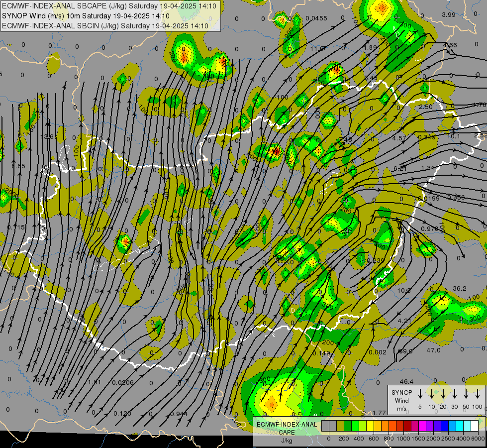The width and height of the screenshot is (487, 448).
Task: Click the 1000 tick on the CAPE scale
Action: (x=403, y=439)
